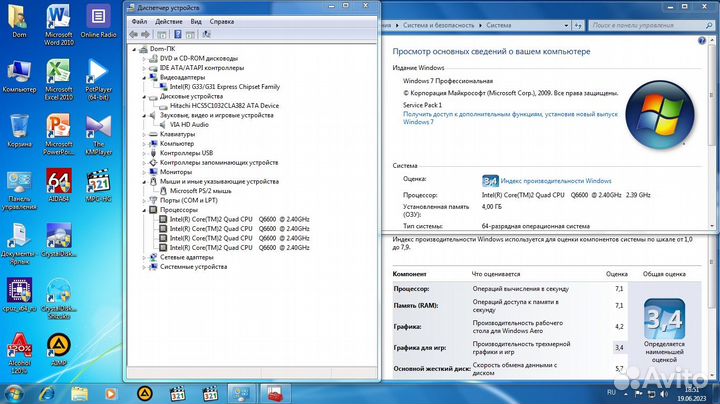Click the clock showing 19.06.2023

pyautogui.click(x=692, y=394)
